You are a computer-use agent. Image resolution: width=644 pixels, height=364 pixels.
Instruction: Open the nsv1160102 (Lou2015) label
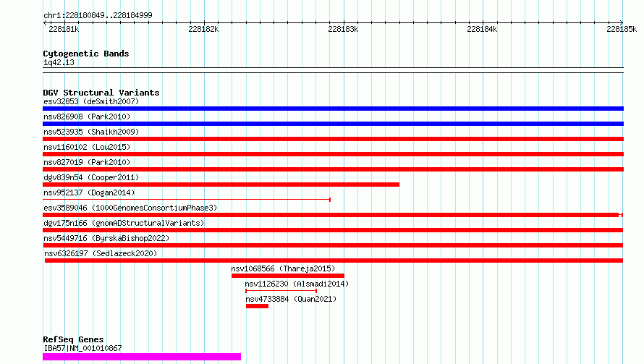87,147
